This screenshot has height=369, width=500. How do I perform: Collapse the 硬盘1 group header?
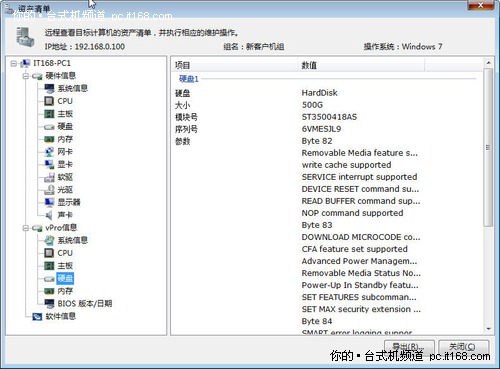189,79
